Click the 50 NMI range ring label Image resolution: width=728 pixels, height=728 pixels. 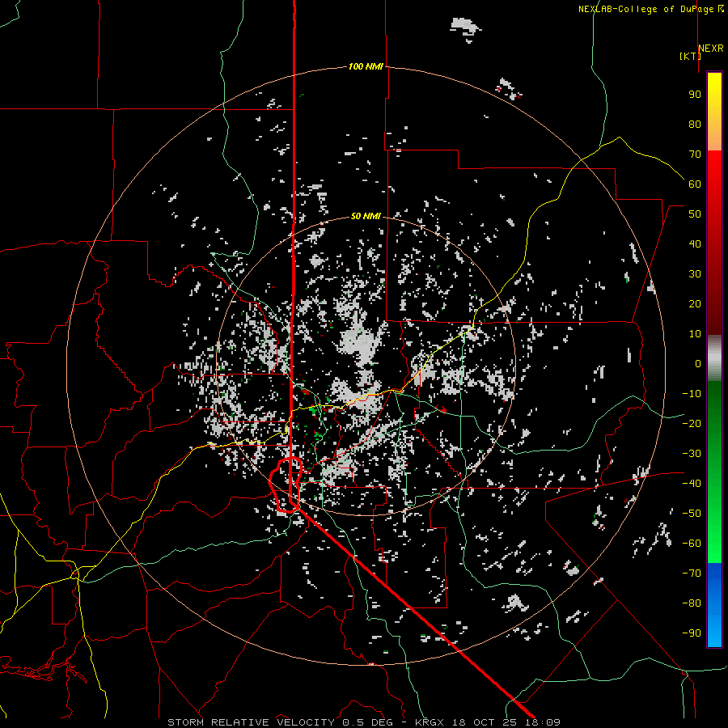point(366,216)
